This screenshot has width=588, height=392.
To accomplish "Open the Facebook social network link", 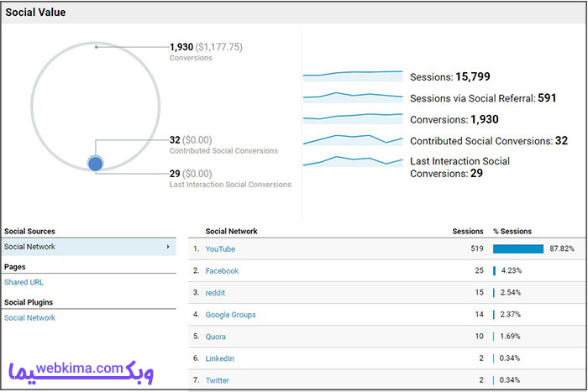I will pos(222,270).
